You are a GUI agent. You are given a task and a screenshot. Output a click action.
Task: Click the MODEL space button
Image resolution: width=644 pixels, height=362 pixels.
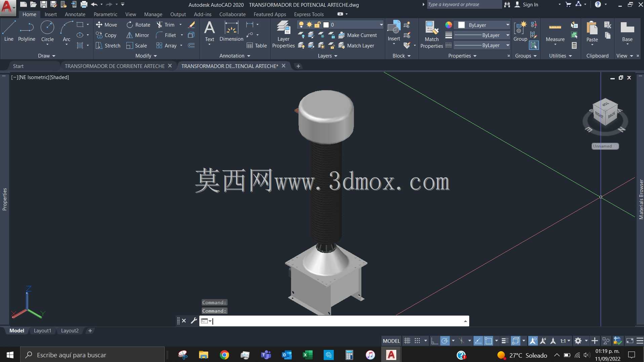pyautogui.click(x=391, y=341)
